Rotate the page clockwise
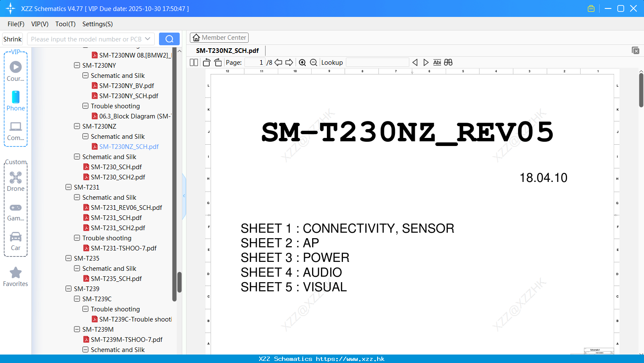The image size is (644, 363). tap(218, 62)
